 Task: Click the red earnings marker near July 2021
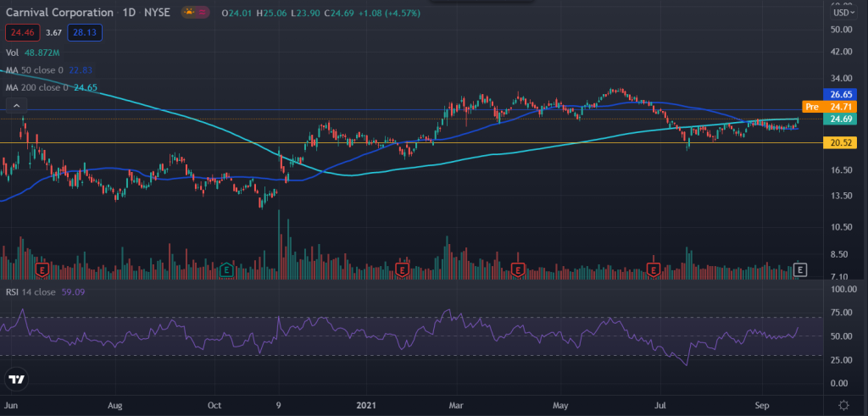click(654, 270)
